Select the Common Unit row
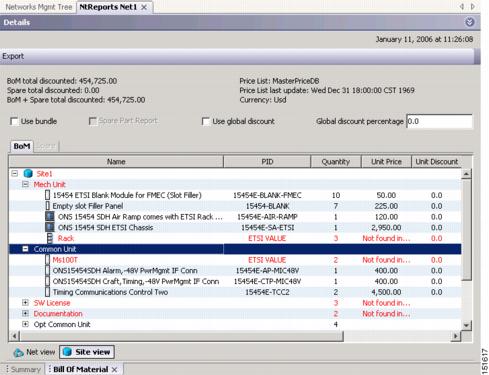489x375 pixels. coord(235,249)
